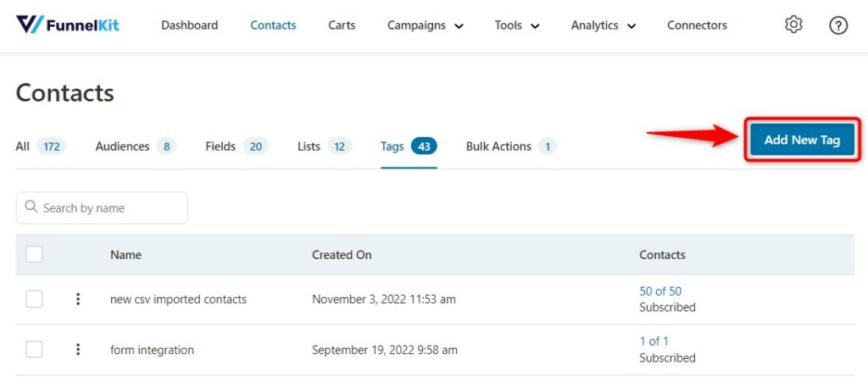
Task: Open the 1 of 1 contacts link
Action: 654,341
